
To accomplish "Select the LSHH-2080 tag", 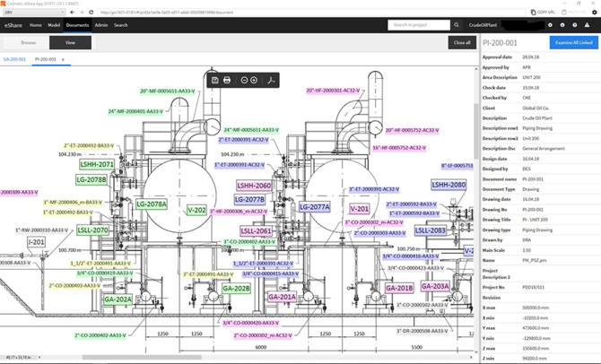I will [449, 185].
